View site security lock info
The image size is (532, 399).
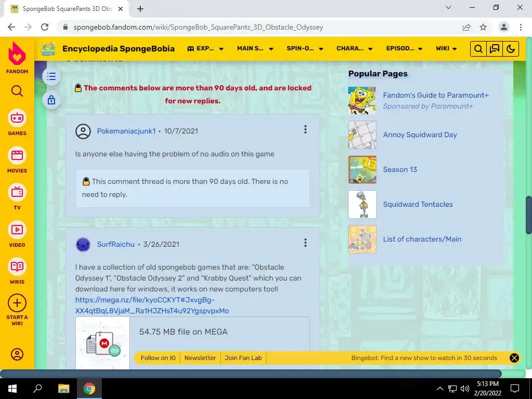coord(65,27)
